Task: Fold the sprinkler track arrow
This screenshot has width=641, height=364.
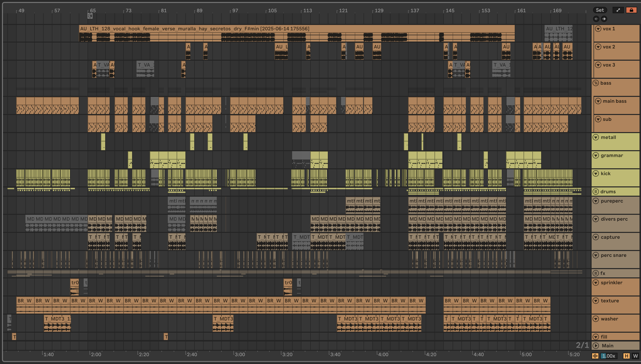Action: pyautogui.click(x=596, y=283)
